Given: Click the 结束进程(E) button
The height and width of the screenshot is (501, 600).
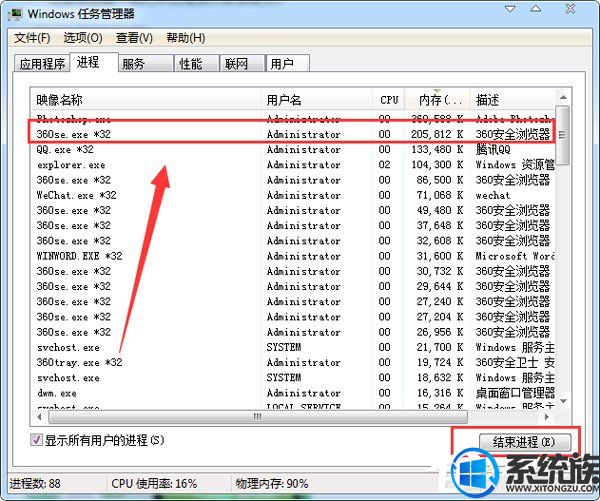Looking at the screenshot, I should pyautogui.click(x=525, y=442).
